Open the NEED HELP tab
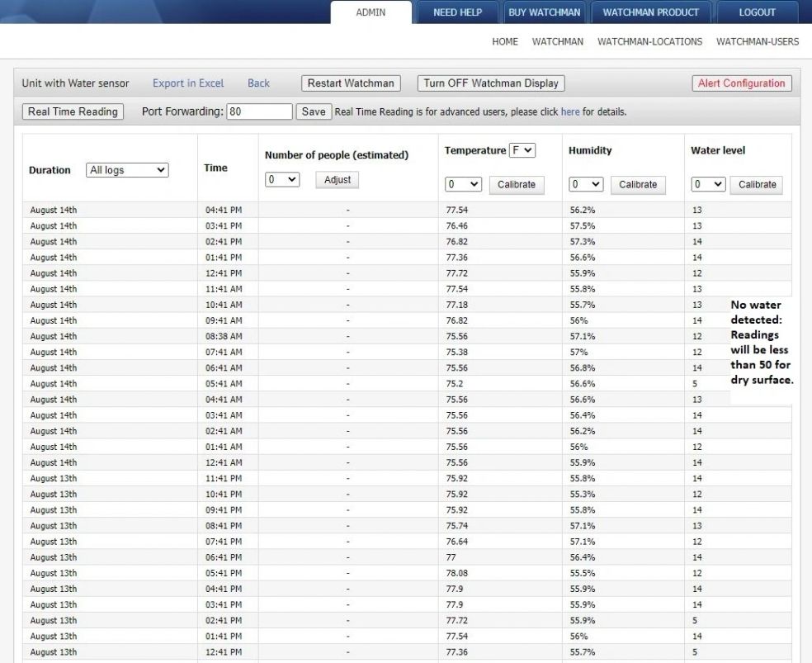Image resolution: width=812 pixels, height=663 pixels. [458, 12]
